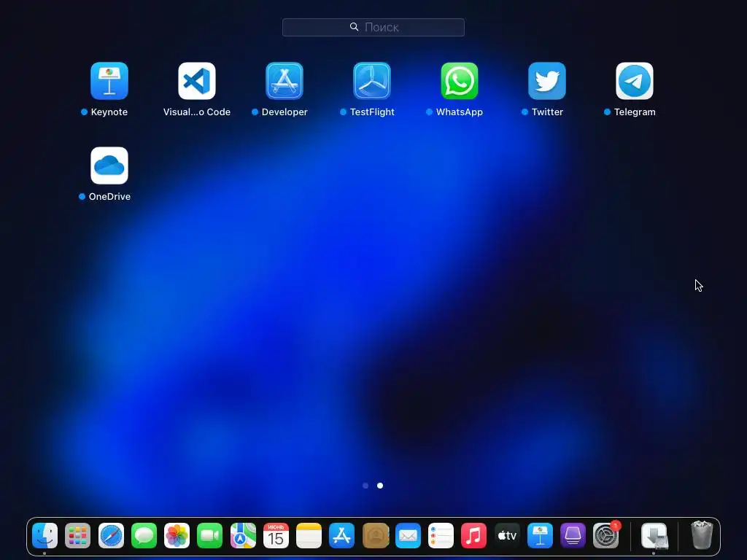Open Messages from the Dock
Screen dimensions: 747x560
pos(144,536)
